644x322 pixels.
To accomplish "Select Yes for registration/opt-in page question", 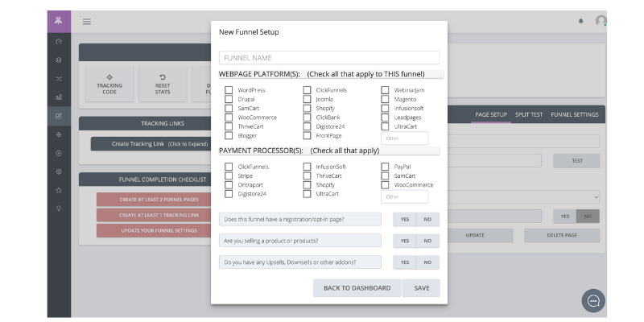I will (x=405, y=219).
